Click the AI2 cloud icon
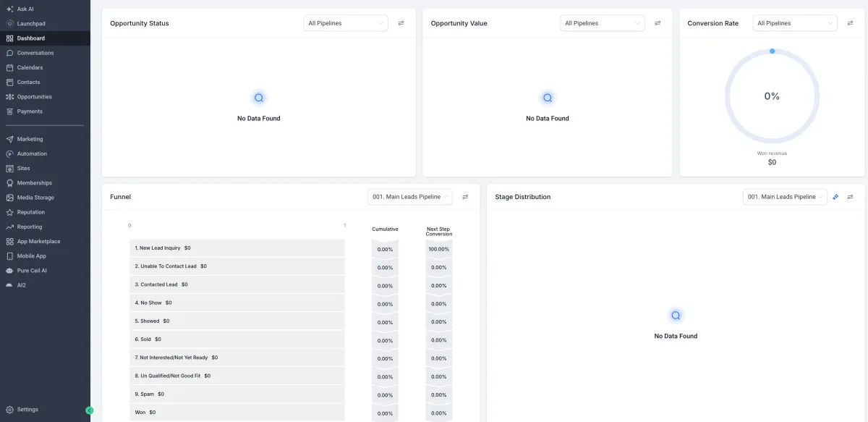This screenshot has height=422, width=868. coord(10,285)
